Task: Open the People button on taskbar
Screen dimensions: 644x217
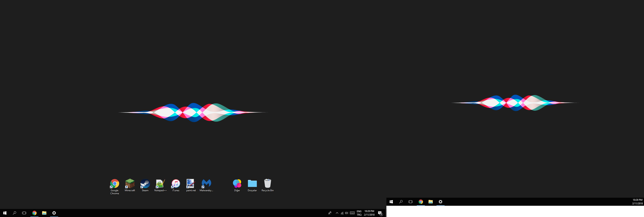Action: pos(330,213)
